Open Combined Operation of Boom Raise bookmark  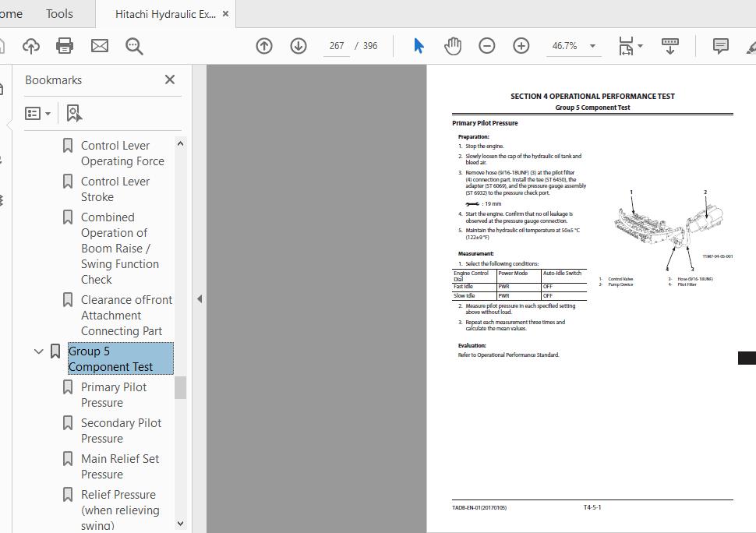pyautogui.click(x=120, y=248)
